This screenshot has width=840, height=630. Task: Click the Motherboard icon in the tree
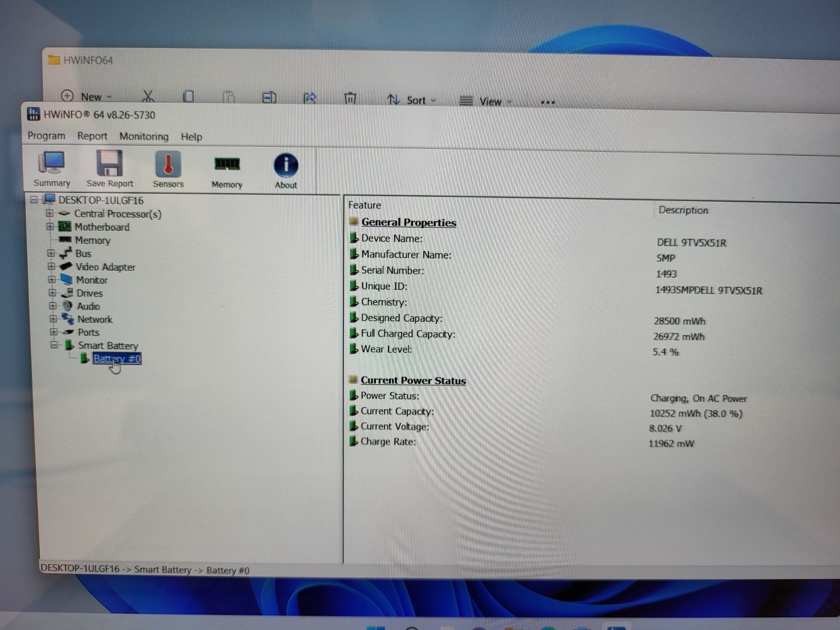[x=65, y=226]
